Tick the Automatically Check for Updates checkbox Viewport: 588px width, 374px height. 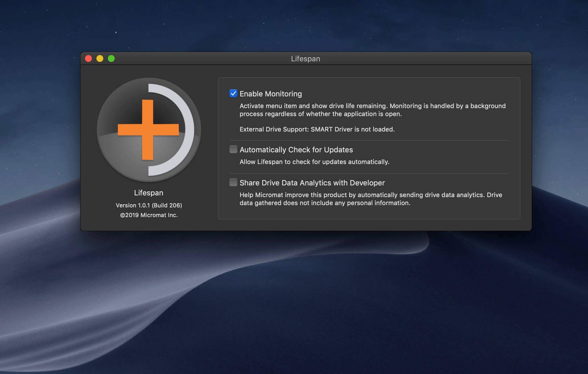pyautogui.click(x=233, y=149)
